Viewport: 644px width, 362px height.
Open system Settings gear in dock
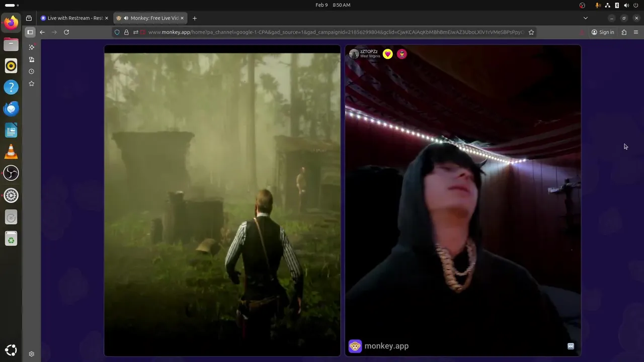coord(11,195)
